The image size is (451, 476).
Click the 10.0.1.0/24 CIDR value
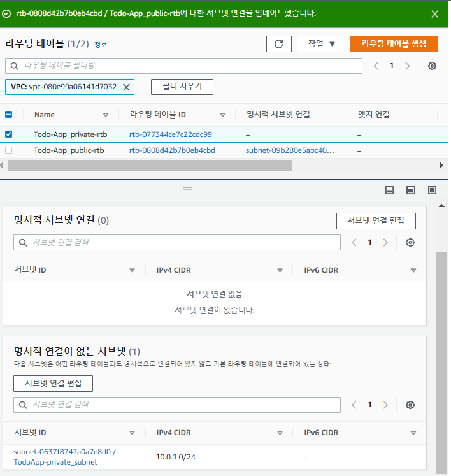pos(176,457)
